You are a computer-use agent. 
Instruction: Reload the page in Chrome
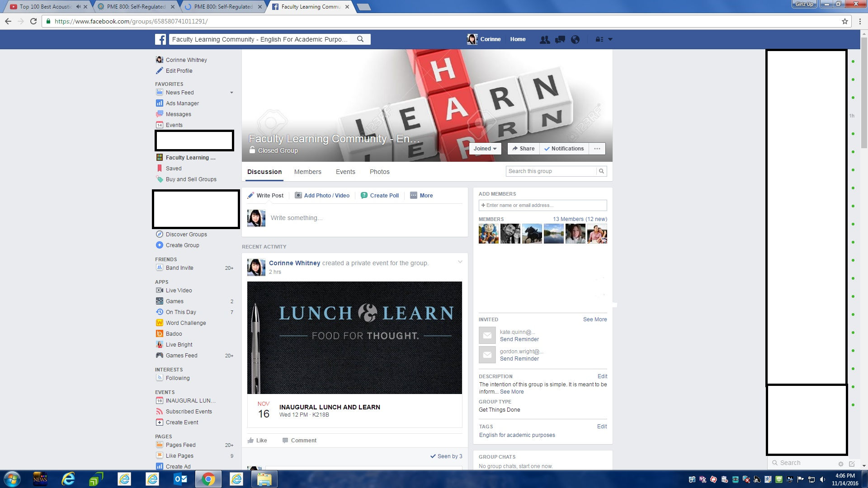tap(33, 21)
